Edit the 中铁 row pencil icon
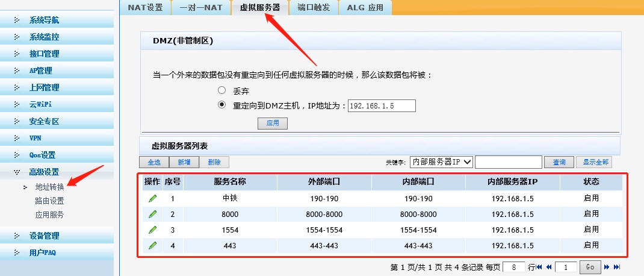Viewport: 644px width, 276px height. [152, 199]
